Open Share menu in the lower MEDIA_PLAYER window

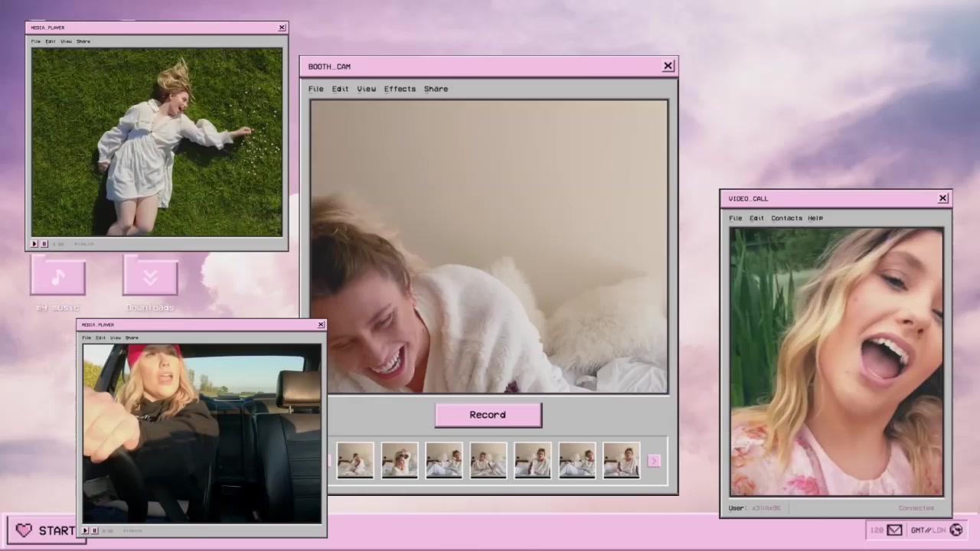click(132, 337)
